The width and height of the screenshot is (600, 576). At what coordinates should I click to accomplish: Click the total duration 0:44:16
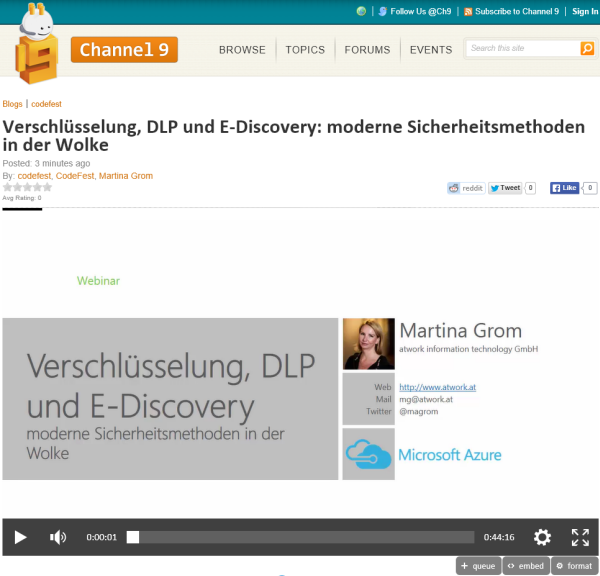[x=499, y=537]
